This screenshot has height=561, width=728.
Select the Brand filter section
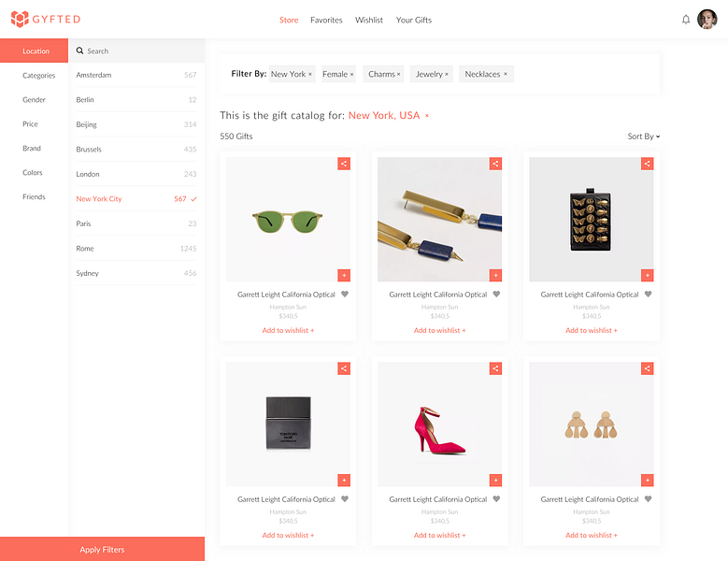pos(32,148)
